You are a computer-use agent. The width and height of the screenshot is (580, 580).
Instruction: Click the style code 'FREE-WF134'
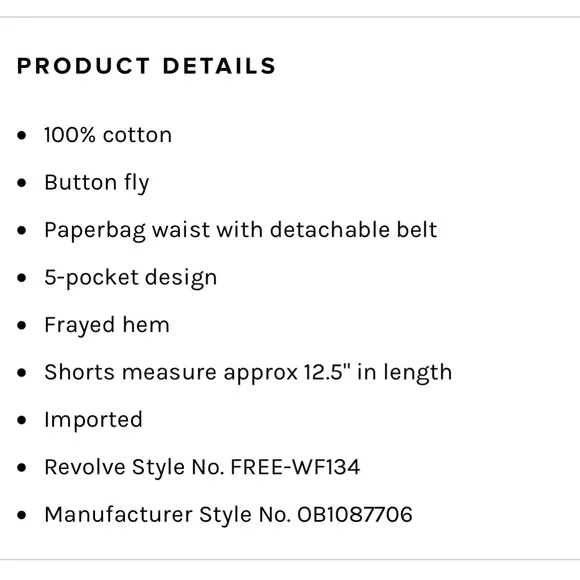[x=295, y=467]
